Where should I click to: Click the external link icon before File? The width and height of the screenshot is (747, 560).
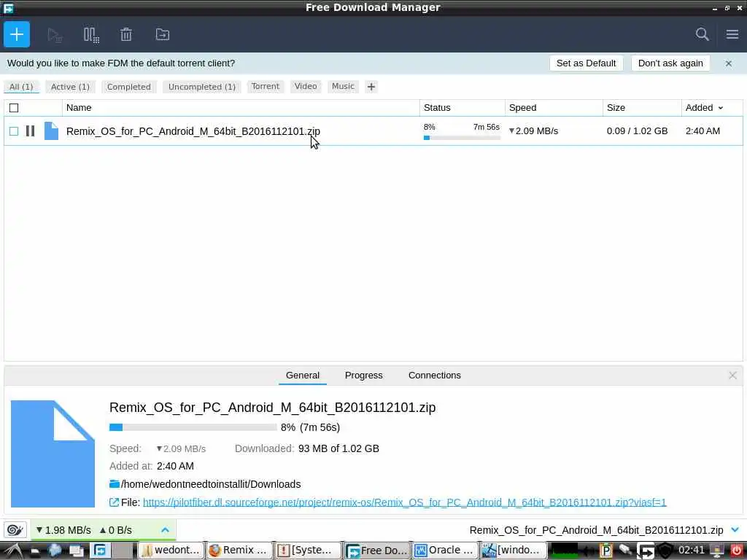coord(114,502)
